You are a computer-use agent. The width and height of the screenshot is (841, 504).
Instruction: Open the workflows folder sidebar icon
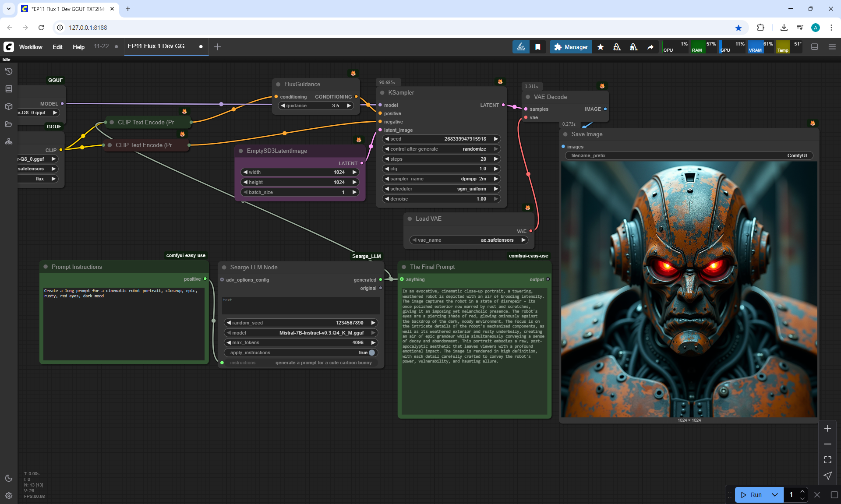click(x=9, y=124)
